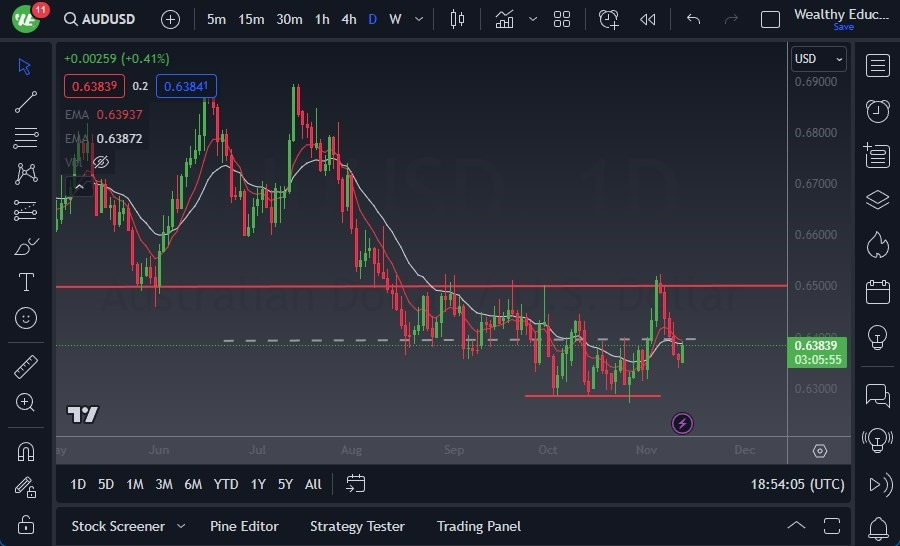
Task: Open the hotlists flame panel
Action: tap(878, 245)
